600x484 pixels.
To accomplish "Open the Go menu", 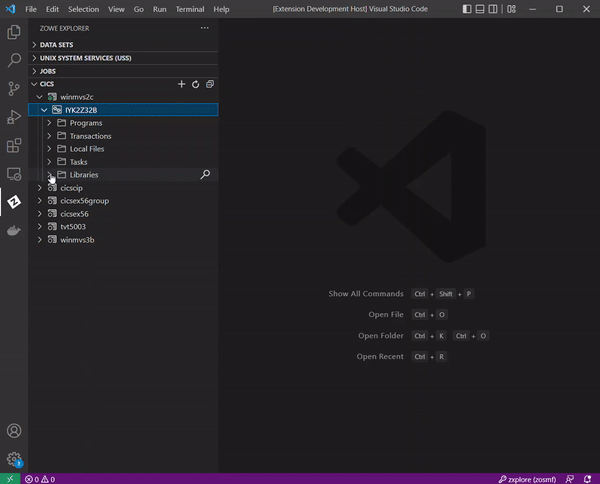I will [x=139, y=9].
